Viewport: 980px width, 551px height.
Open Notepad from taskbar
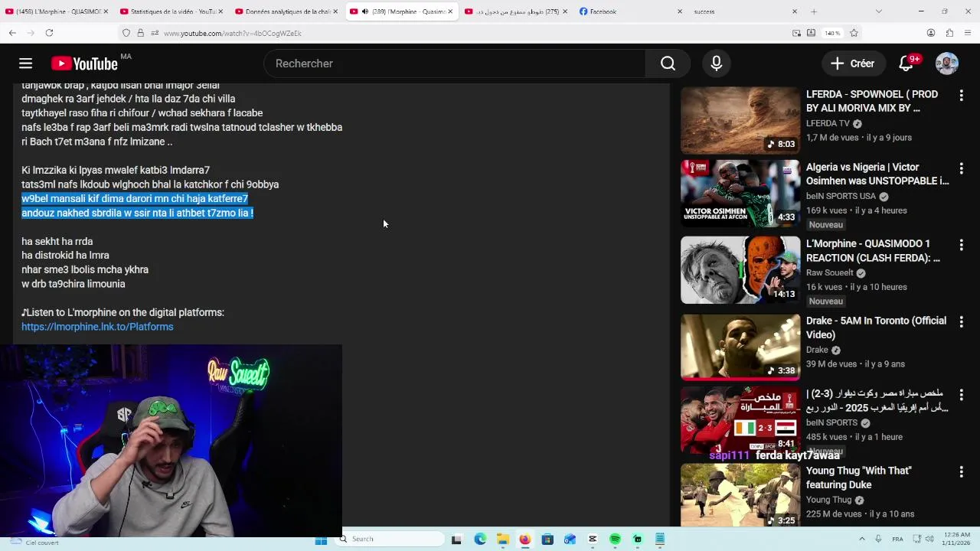660,540
